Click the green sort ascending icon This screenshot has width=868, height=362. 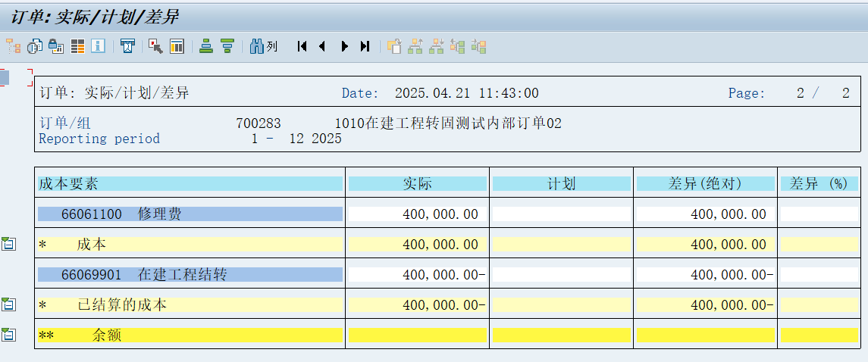pyautogui.click(x=206, y=46)
